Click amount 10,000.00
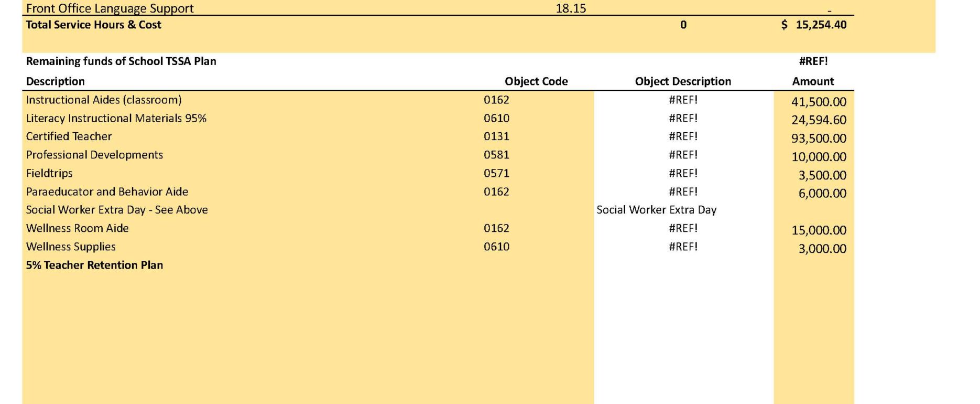This screenshot has height=404, width=980. (819, 157)
